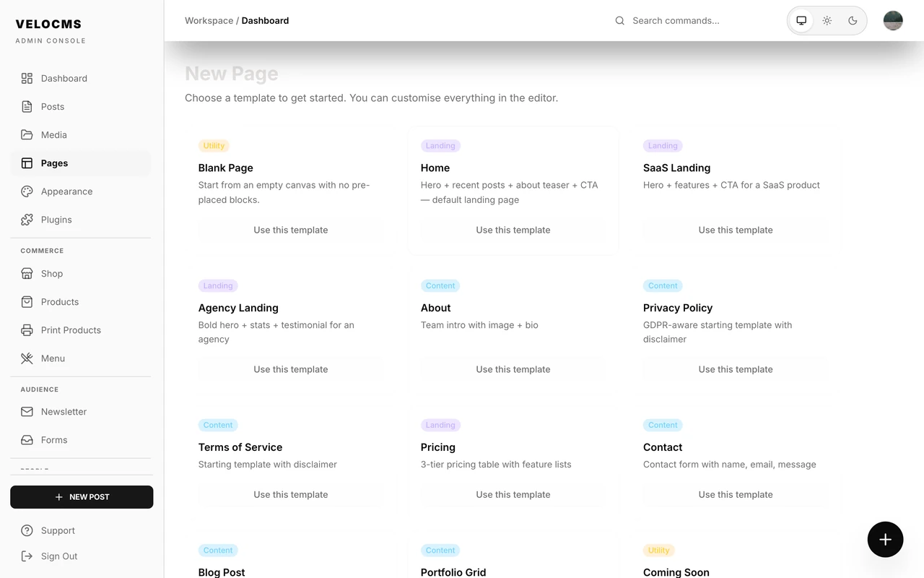
Task: Use the Contact template
Action: pos(736,494)
